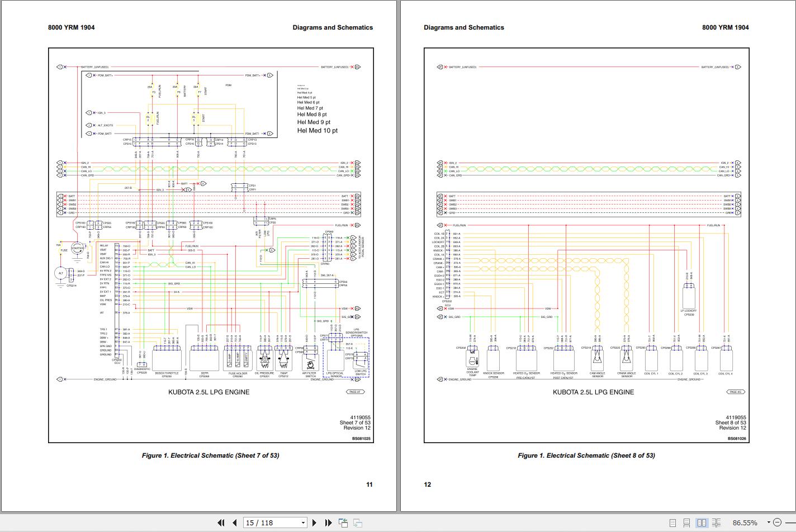Click the go to previous view icon
Screen dimensions: 796x532
click(x=343, y=523)
